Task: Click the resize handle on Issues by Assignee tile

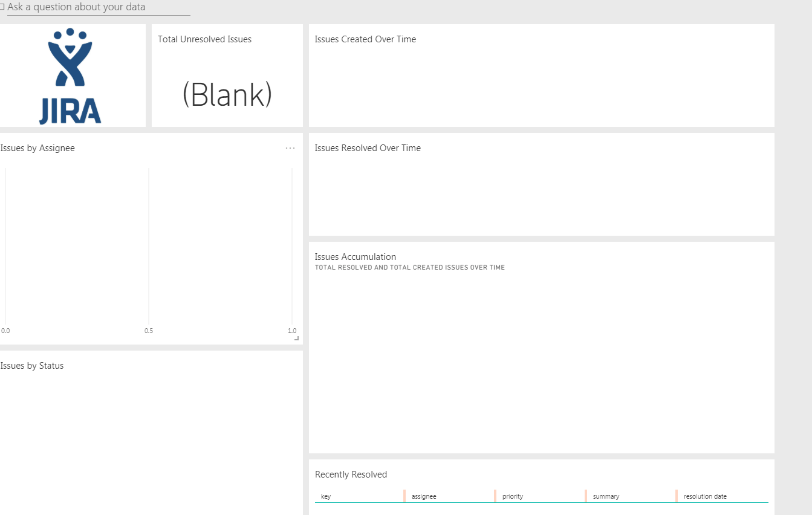Action: pyautogui.click(x=296, y=338)
